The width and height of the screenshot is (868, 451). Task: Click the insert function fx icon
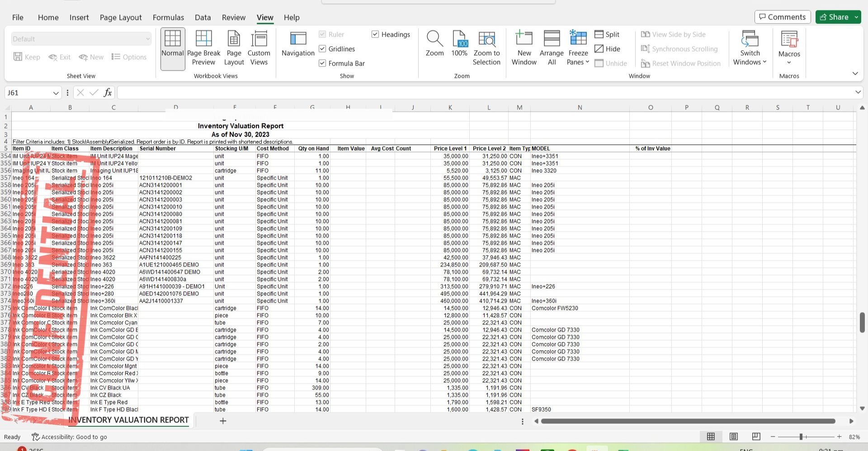coord(108,93)
